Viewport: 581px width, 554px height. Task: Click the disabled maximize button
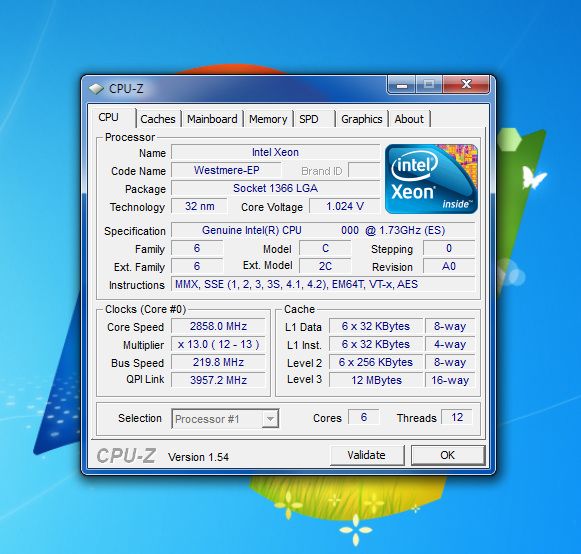[429, 85]
